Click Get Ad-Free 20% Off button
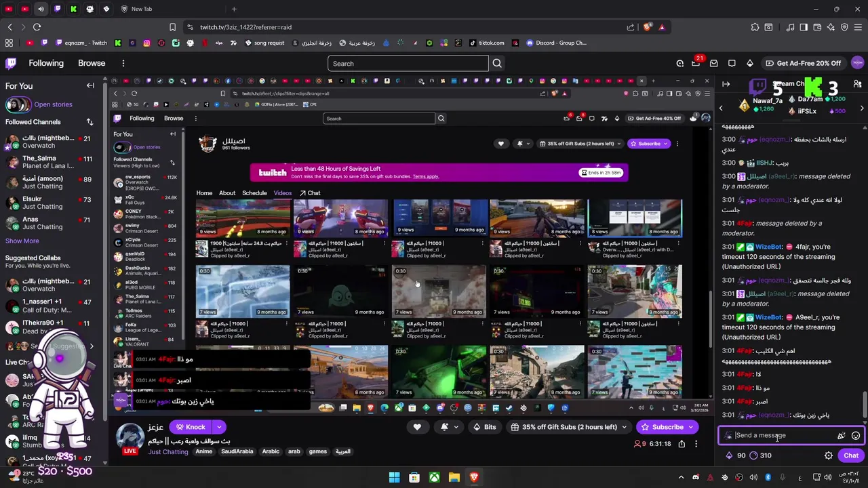The width and height of the screenshot is (868, 488). [803, 63]
